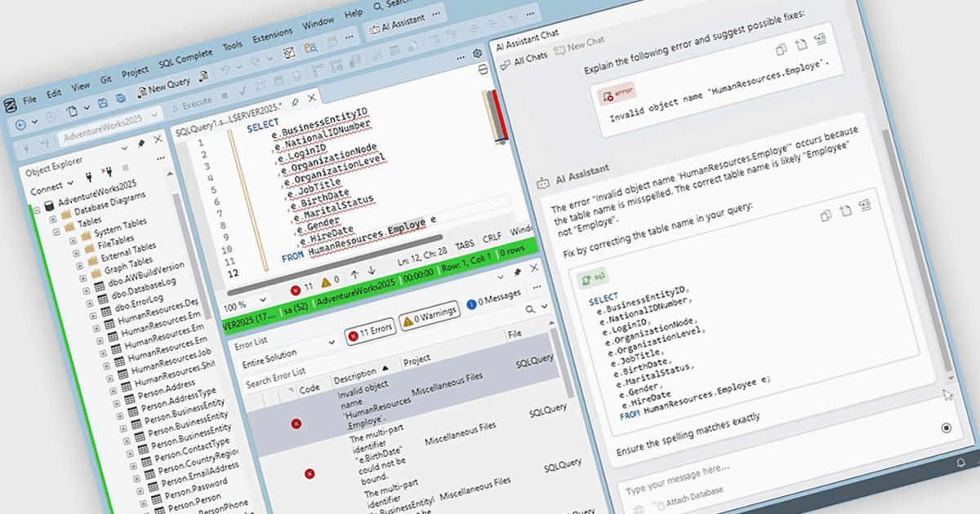Click the Parse checkmark icon beside Execute

click(x=241, y=91)
